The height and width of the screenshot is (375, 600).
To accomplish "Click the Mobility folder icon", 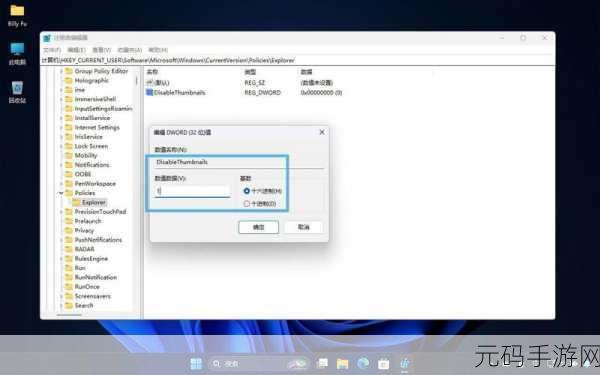I will pyautogui.click(x=69, y=155).
